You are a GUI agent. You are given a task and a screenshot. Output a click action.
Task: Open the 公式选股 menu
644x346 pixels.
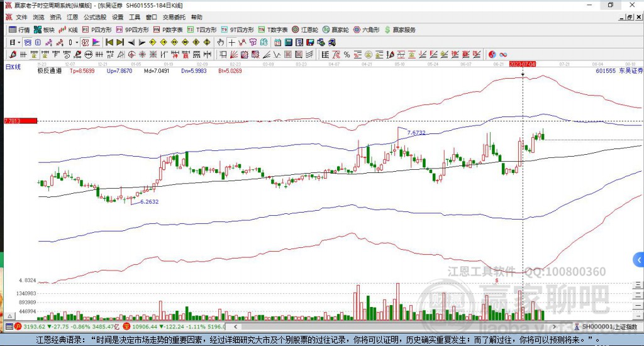pos(95,17)
